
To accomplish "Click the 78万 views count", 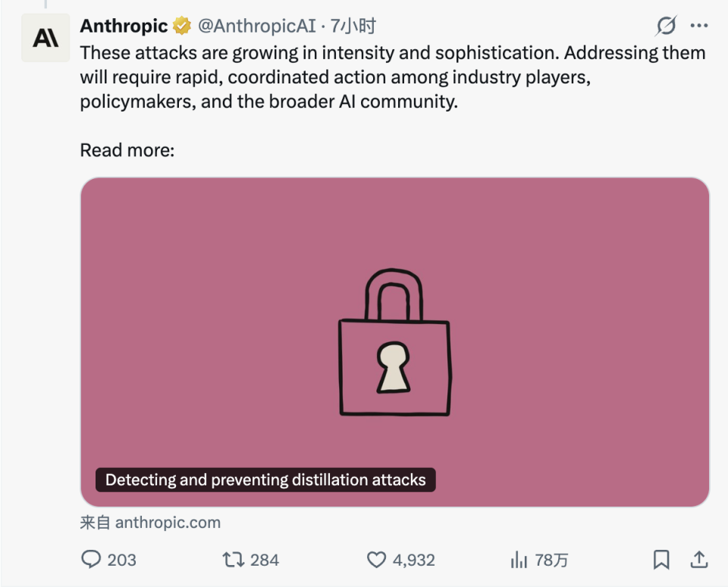I will click(x=551, y=560).
